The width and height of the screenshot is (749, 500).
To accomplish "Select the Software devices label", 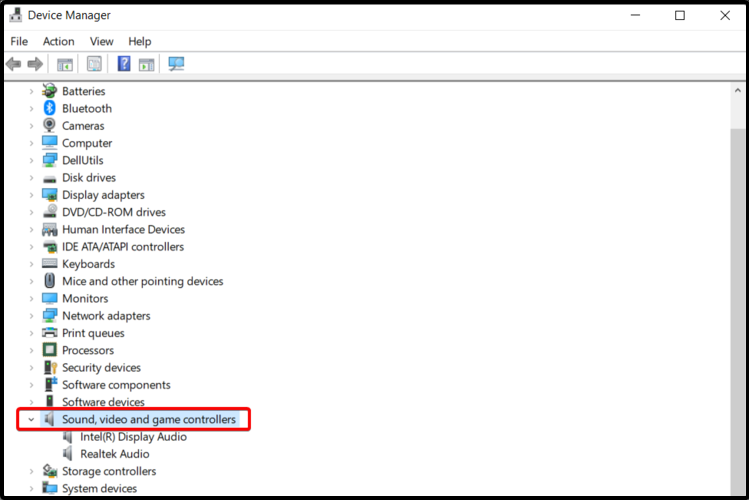I will click(103, 402).
